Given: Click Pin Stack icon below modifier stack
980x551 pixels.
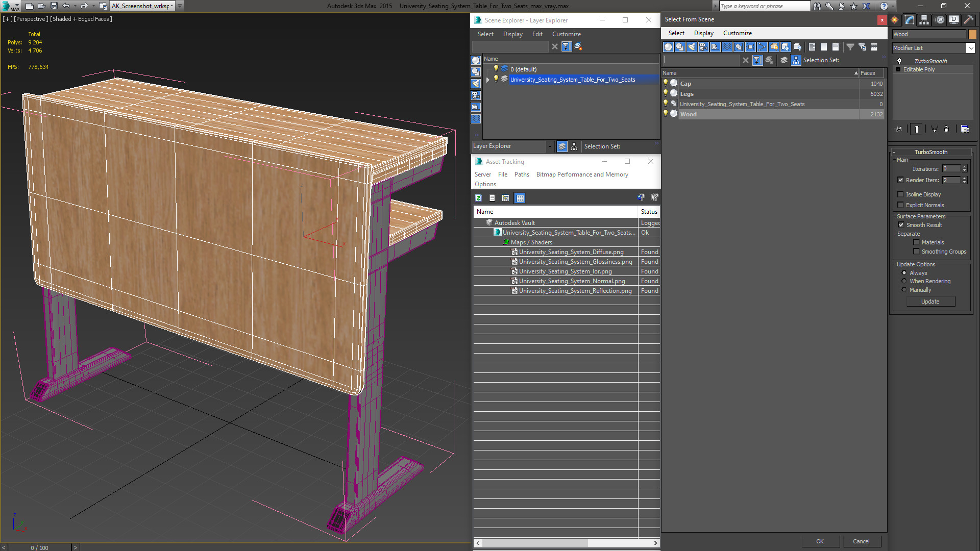Looking at the screenshot, I should tap(899, 129).
